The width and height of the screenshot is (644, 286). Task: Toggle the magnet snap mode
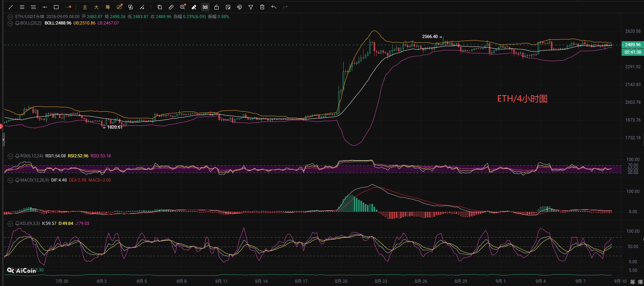pyautogui.click(x=239, y=7)
